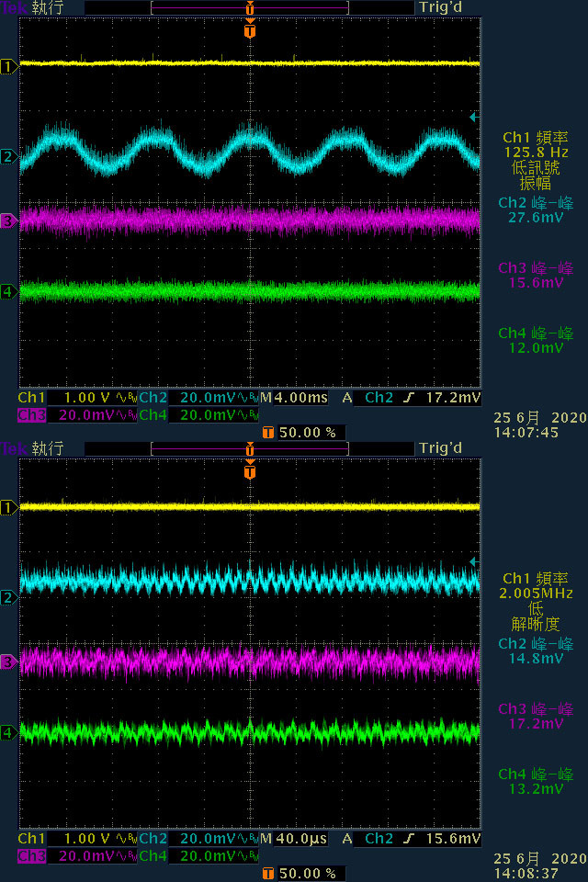Select the orange trigger position T above the 125.8 Hz graticule
The height and width of the screenshot is (882, 588).
(250, 28)
